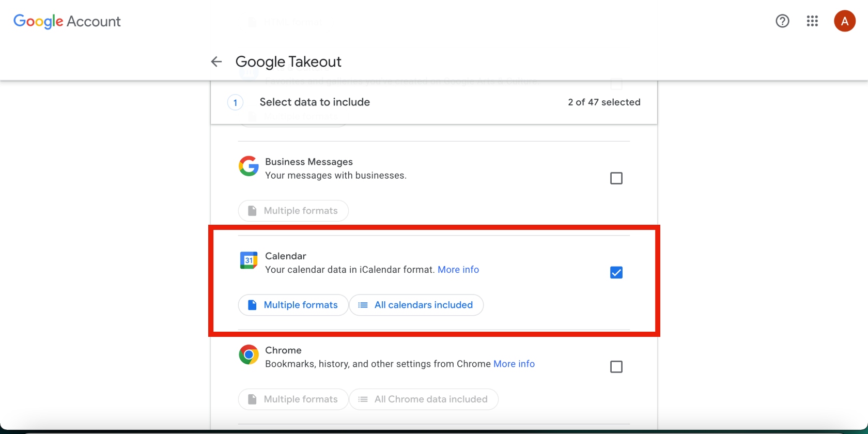Open Multiple formats under Chrome
The height and width of the screenshot is (434, 868).
click(293, 399)
